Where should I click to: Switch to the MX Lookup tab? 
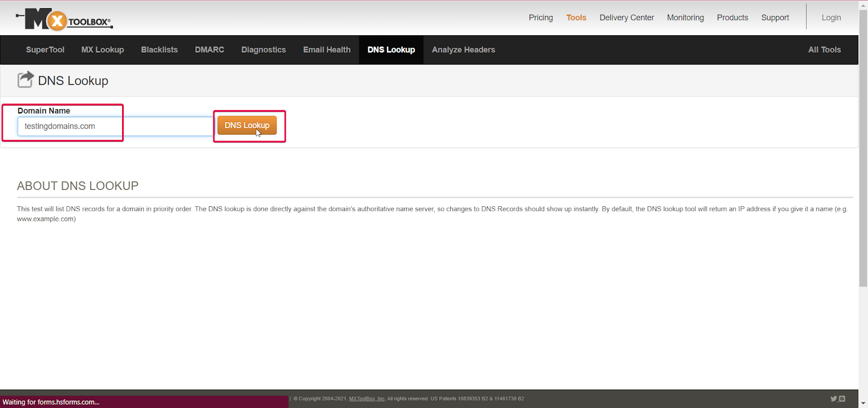click(x=103, y=50)
